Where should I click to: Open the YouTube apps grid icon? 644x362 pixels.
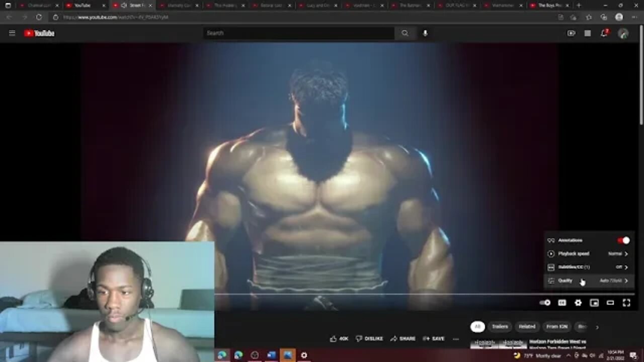[588, 33]
